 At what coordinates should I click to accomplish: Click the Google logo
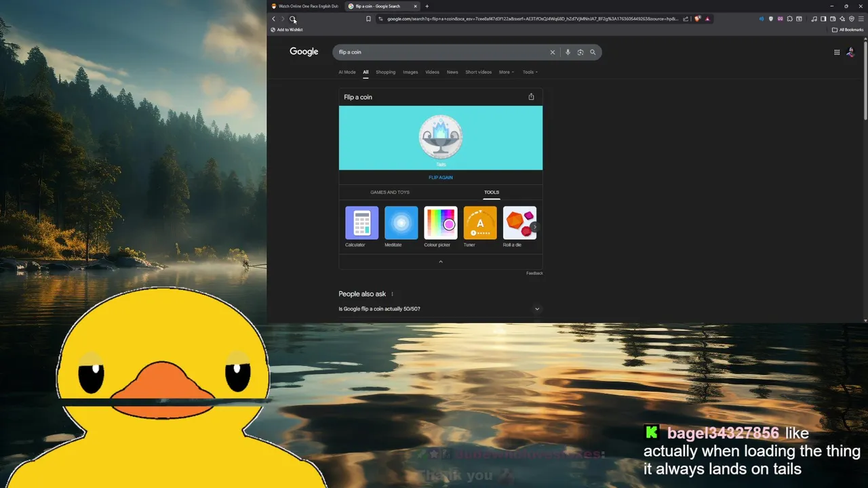coord(304,52)
